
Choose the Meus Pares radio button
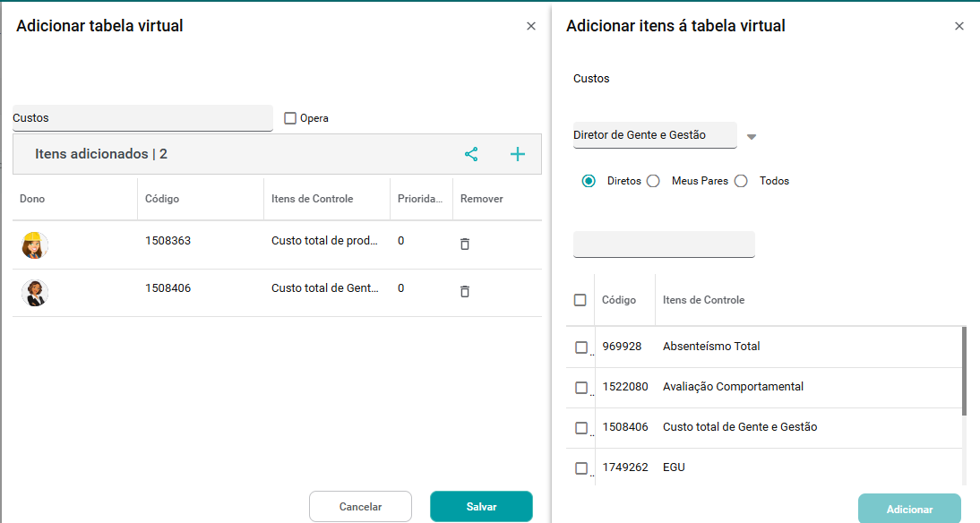click(x=653, y=181)
